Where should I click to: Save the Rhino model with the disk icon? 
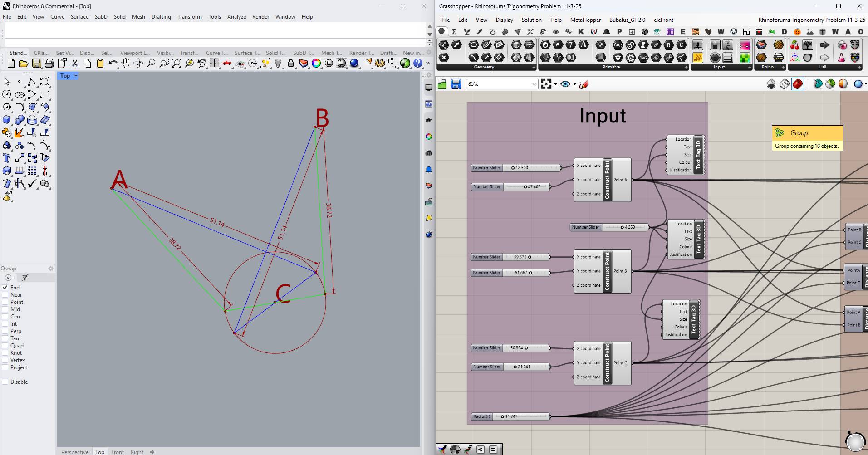click(36, 64)
